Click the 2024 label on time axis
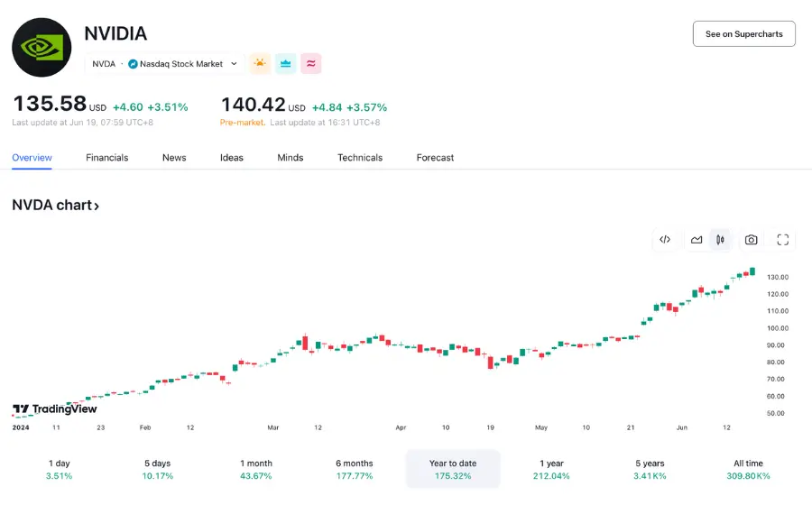This screenshot has height=505, width=812. tap(21, 427)
